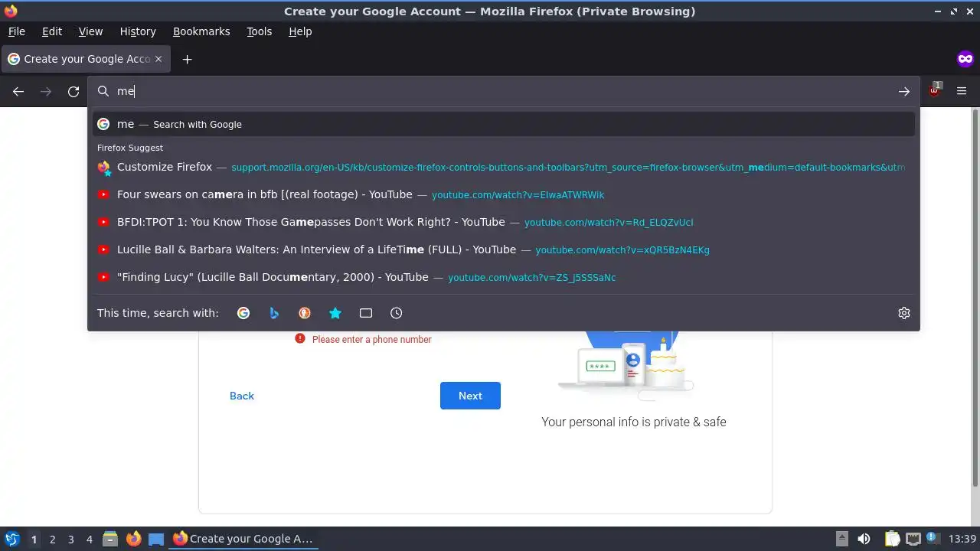980x551 pixels.
Task: Open Customize Firefox bookmark suggestion
Action: point(504,167)
